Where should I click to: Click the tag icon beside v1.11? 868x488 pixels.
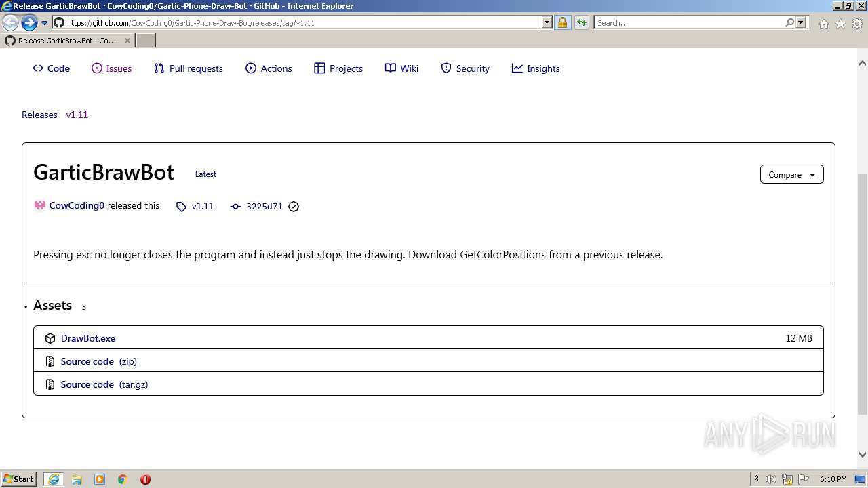181,207
